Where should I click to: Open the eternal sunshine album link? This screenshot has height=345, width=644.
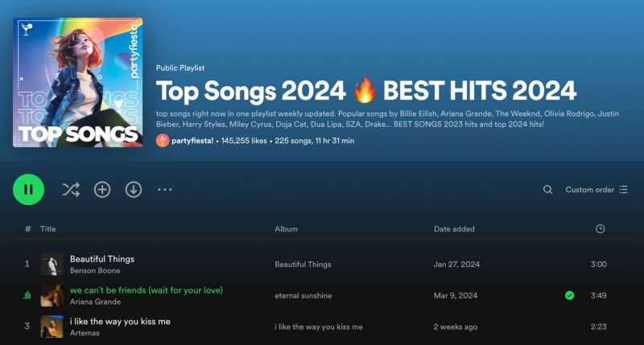[303, 295]
